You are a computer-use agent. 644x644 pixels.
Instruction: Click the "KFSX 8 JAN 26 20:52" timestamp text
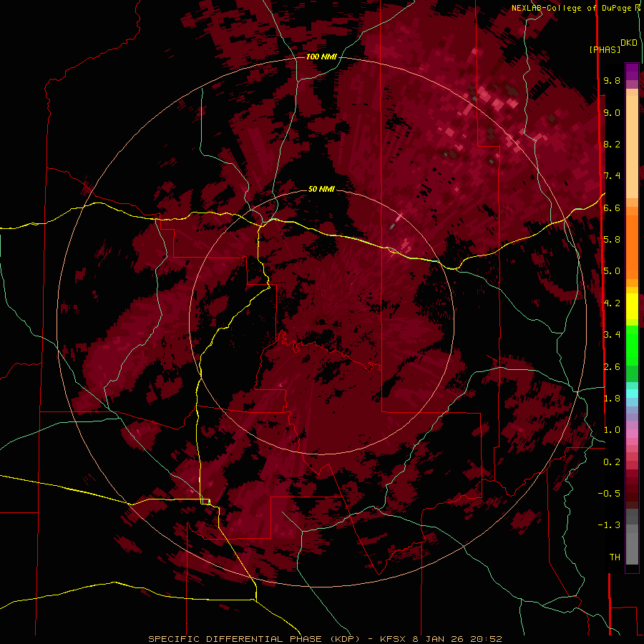pos(441,639)
